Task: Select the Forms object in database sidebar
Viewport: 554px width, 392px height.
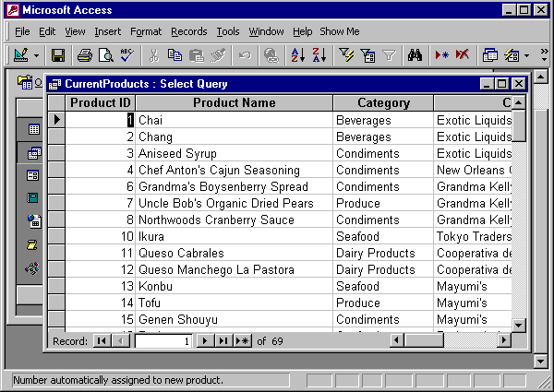Action: pos(33,175)
